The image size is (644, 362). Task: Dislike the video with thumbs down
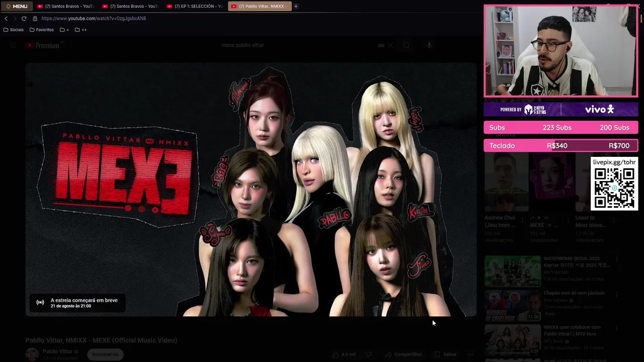pyautogui.click(x=368, y=354)
